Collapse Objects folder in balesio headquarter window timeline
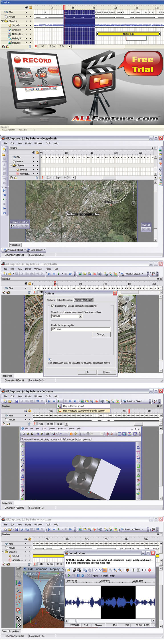 pyautogui.click(x=11, y=165)
